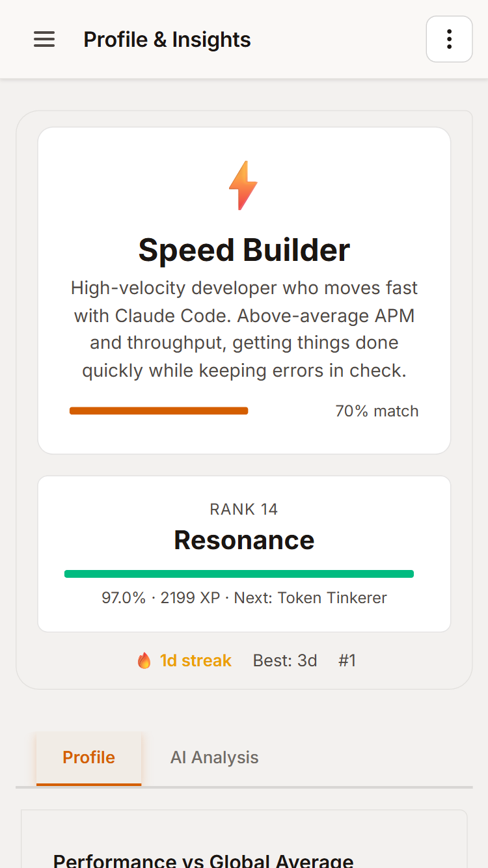Click the lightning bolt Speed Builder icon
The height and width of the screenshot is (868, 488).
point(243,185)
